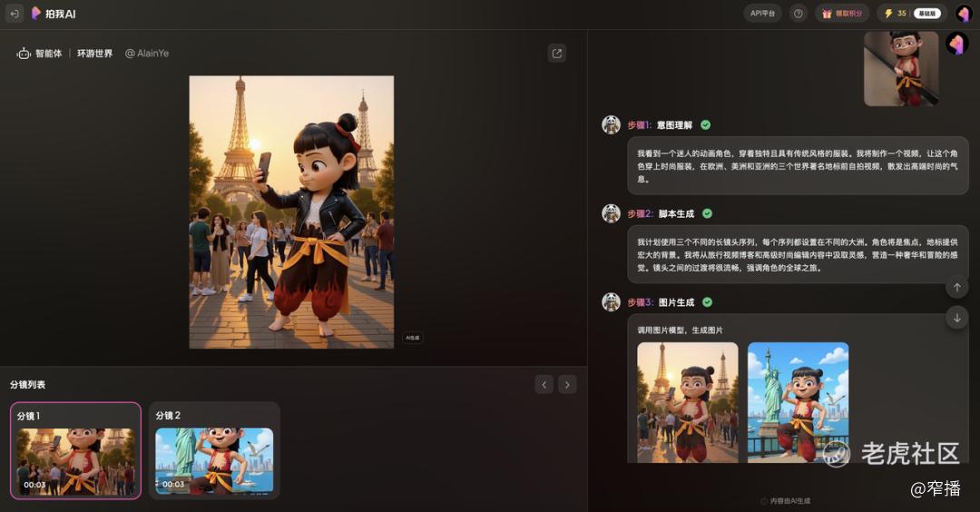Image resolution: width=980 pixels, height=512 pixels.
Task: Click the 步骤2 script description text box
Action: click(x=799, y=254)
